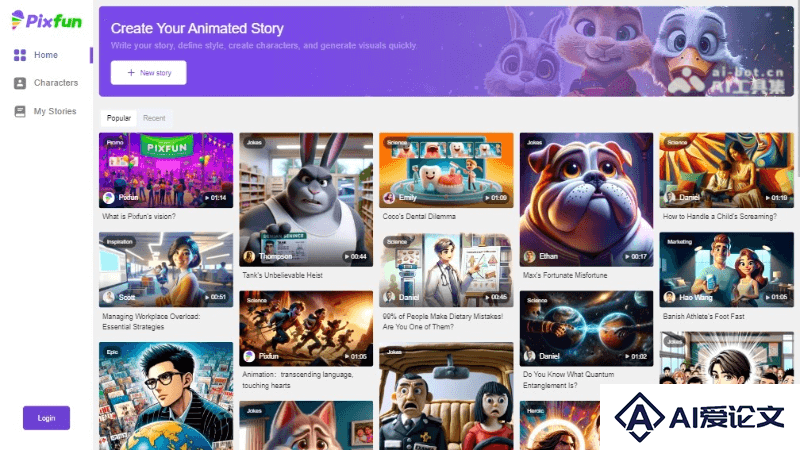The height and width of the screenshot is (450, 800).
Task: Click the New story button
Action: (148, 72)
